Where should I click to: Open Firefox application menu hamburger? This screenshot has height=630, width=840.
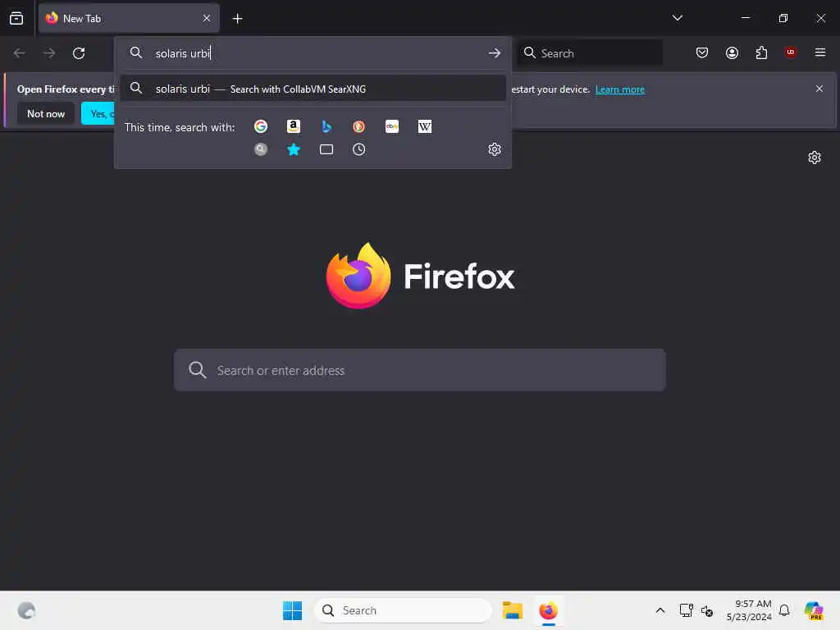click(820, 52)
